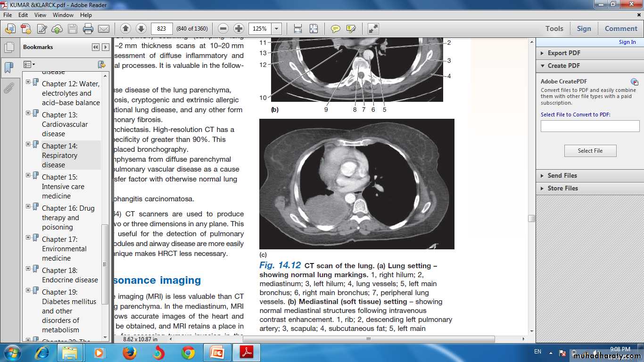
Task: Switch to read mode view
Action: pos(373,29)
